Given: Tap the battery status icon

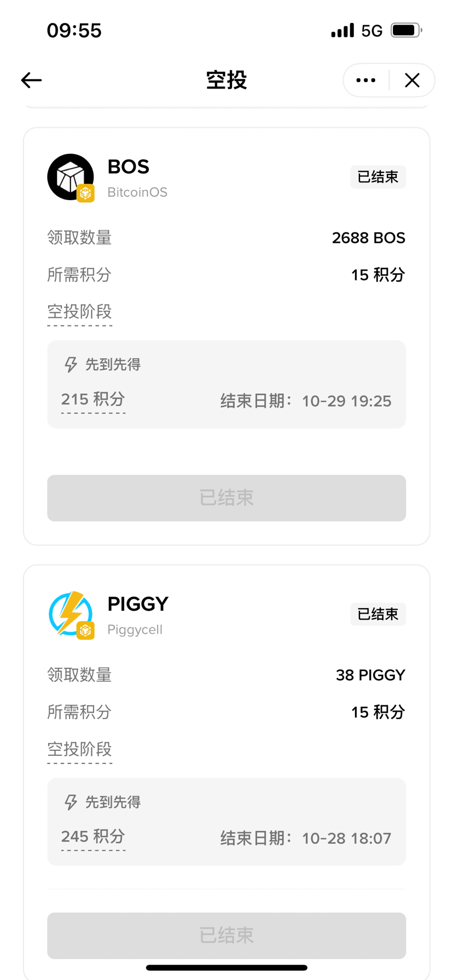Looking at the screenshot, I should coord(406,30).
